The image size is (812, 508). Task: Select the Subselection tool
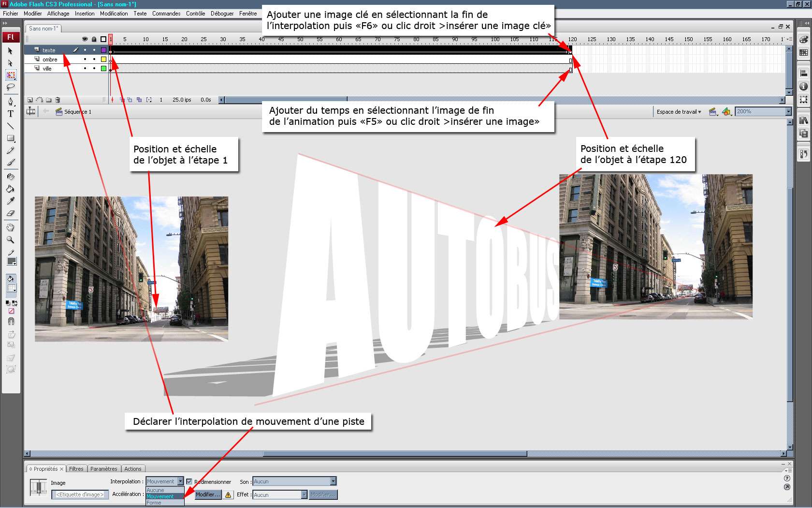point(11,63)
